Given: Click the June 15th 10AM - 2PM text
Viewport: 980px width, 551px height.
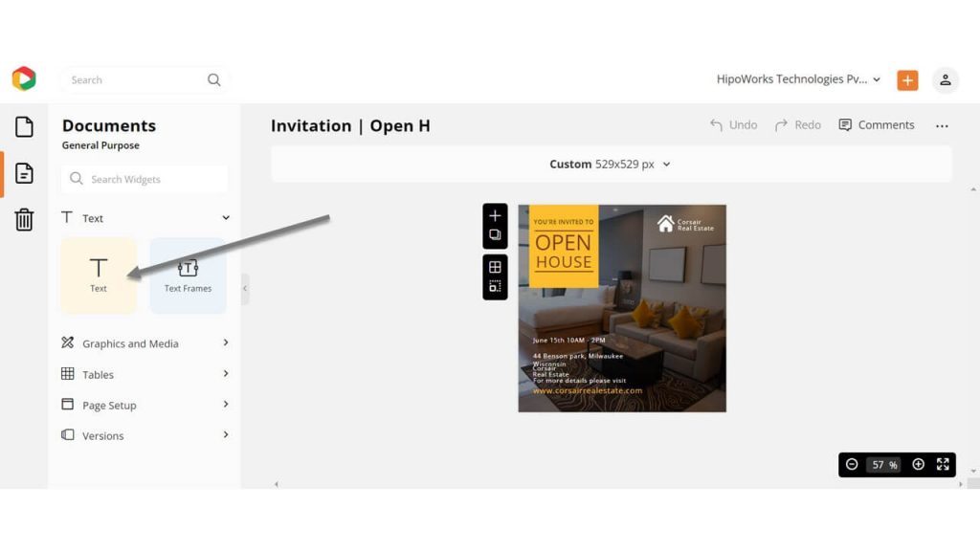Looking at the screenshot, I should click(568, 341).
